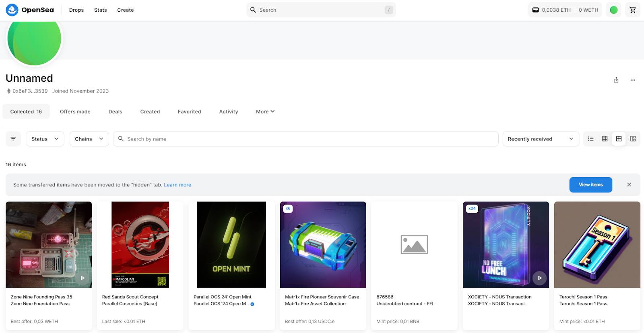
Task: Click Matr1x Fire Asset Collection name
Action: click(315, 304)
